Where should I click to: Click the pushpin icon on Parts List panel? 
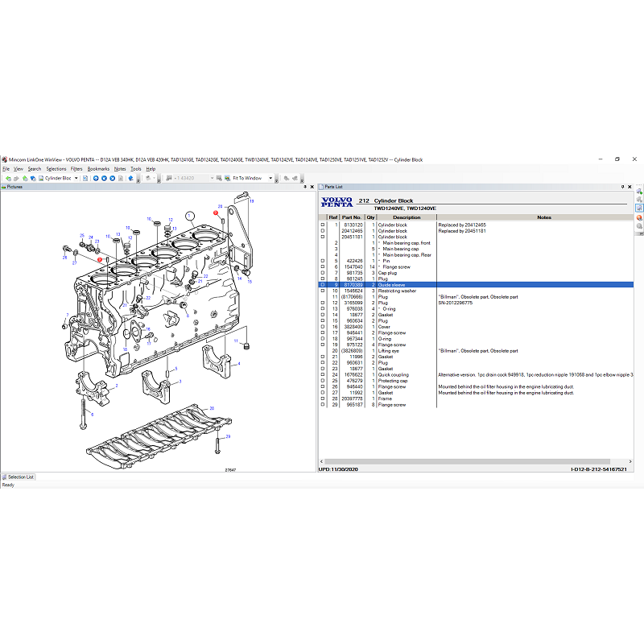pyautogui.click(x=622, y=187)
